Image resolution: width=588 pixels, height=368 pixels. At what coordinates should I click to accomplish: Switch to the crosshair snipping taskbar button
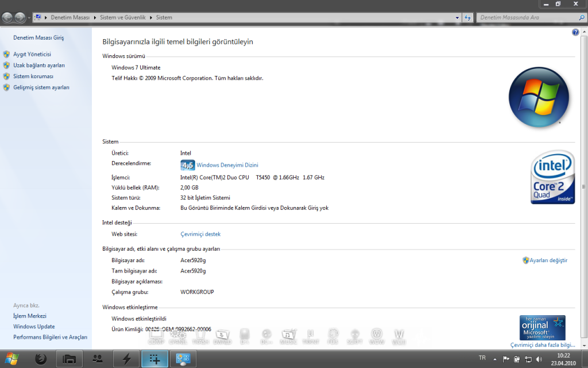(x=155, y=359)
